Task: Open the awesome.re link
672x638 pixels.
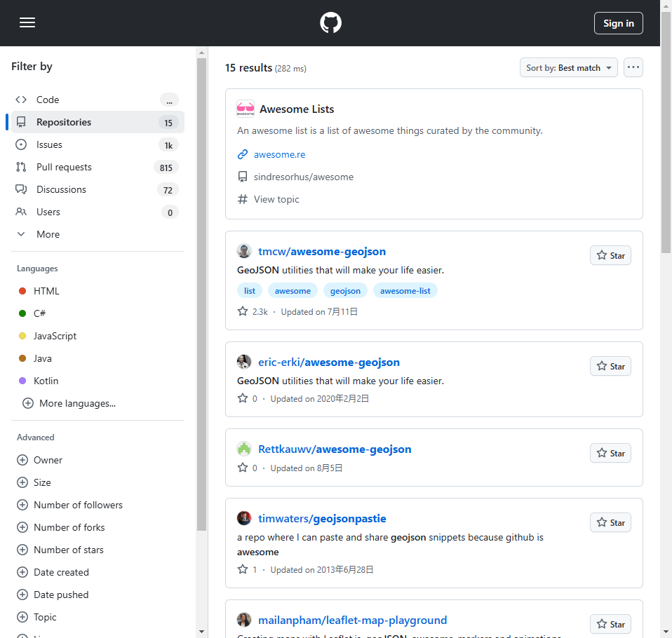Action: click(279, 154)
